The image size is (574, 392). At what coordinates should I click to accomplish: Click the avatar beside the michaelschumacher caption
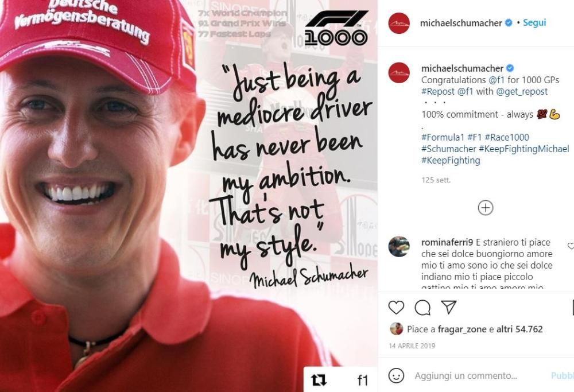[399, 72]
